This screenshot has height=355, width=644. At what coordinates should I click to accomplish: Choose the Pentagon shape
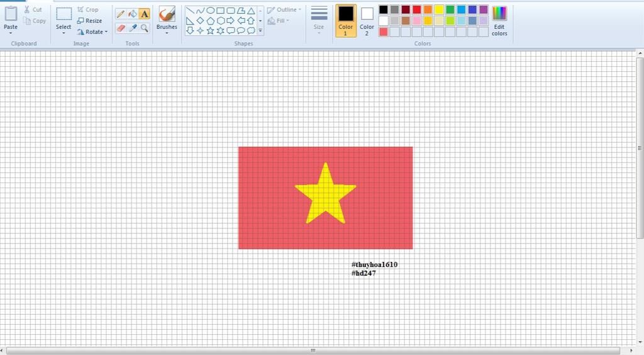pos(210,21)
